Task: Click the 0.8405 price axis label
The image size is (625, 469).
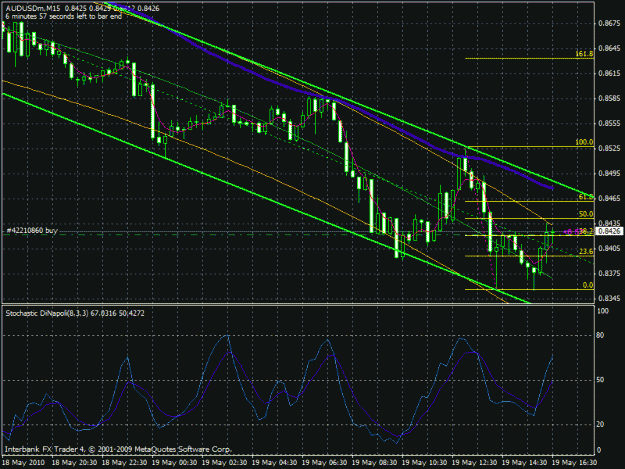Action: coord(609,248)
